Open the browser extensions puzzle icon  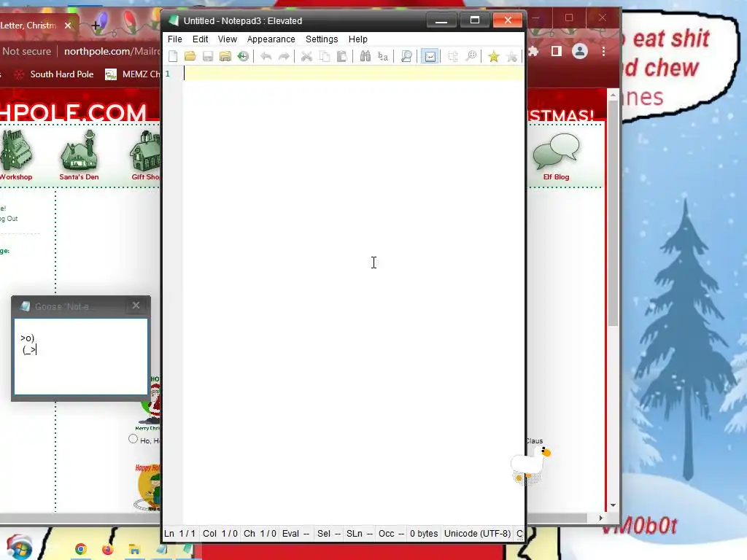coord(533,51)
